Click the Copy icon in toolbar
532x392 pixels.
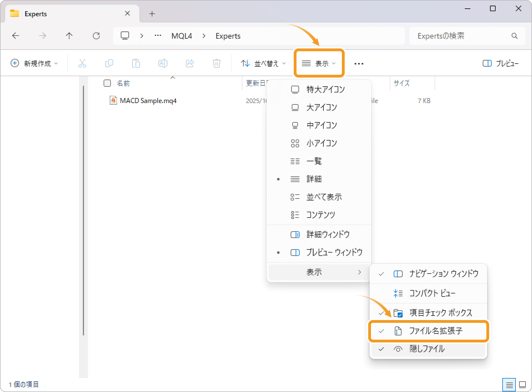(109, 64)
